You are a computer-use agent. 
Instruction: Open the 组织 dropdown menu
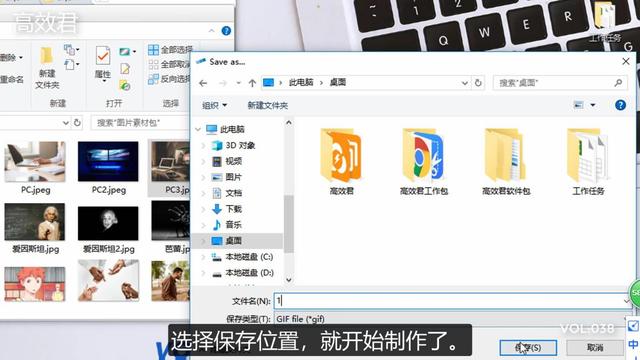[x=214, y=105]
